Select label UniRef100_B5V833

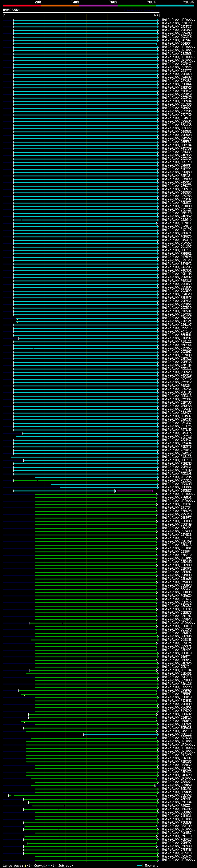pyautogui.click(x=176, y=582)
